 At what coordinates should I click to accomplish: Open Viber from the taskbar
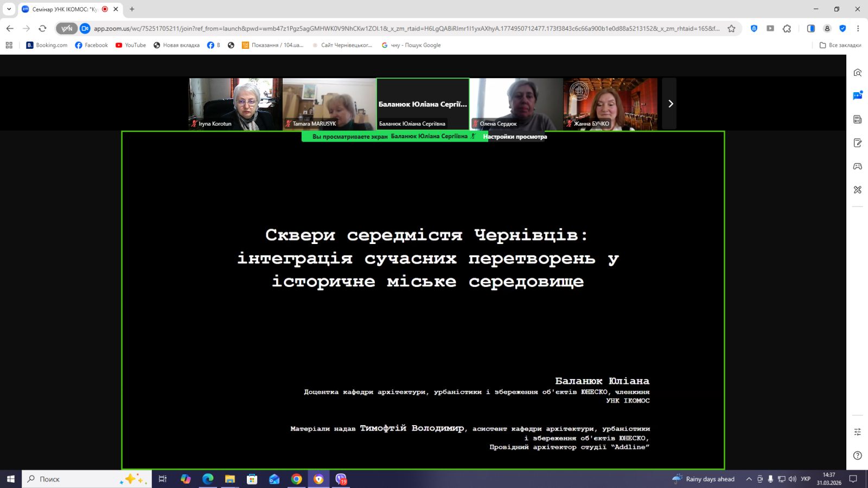pos(341,479)
